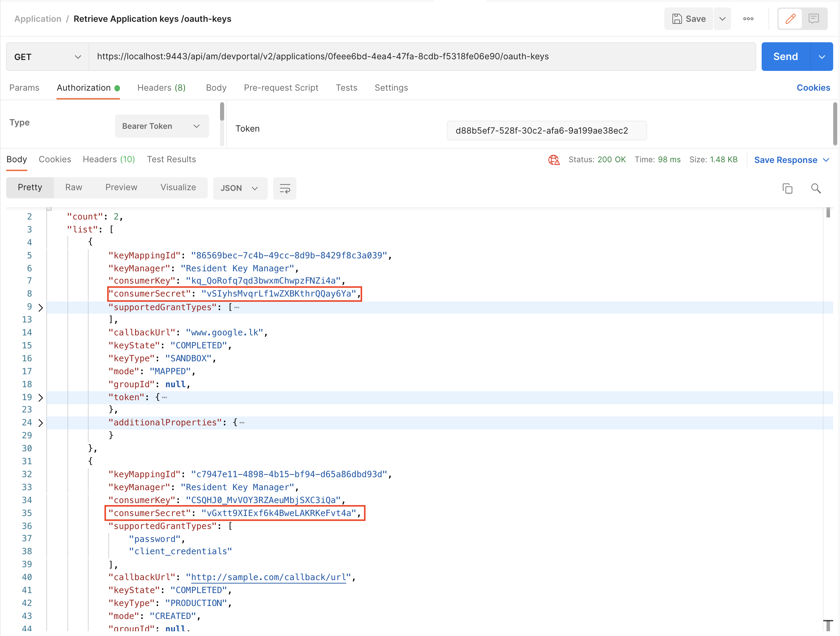
Task: Open the JSON response format dropdown
Action: tap(240, 188)
